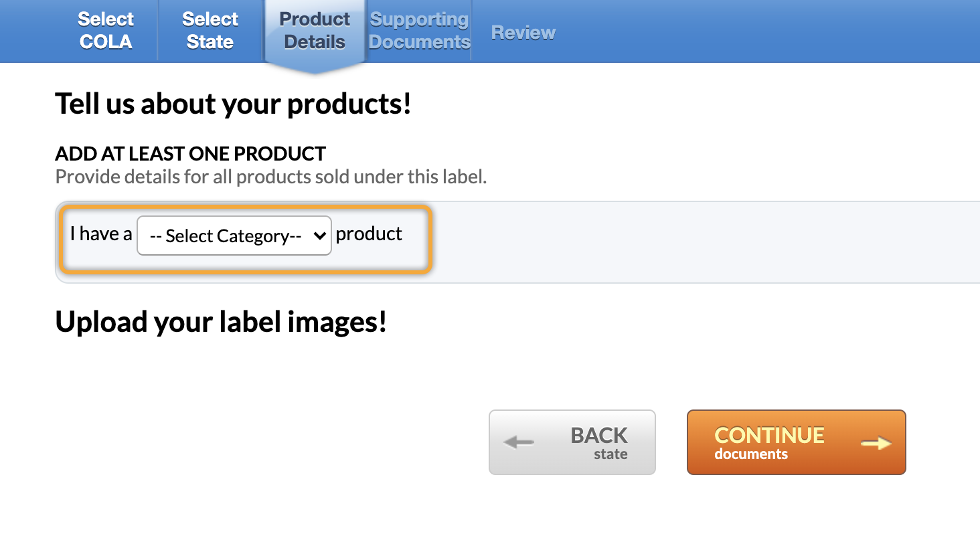980x550 pixels.
Task: Go to the Select State step
Action: (x=210, y=30)
